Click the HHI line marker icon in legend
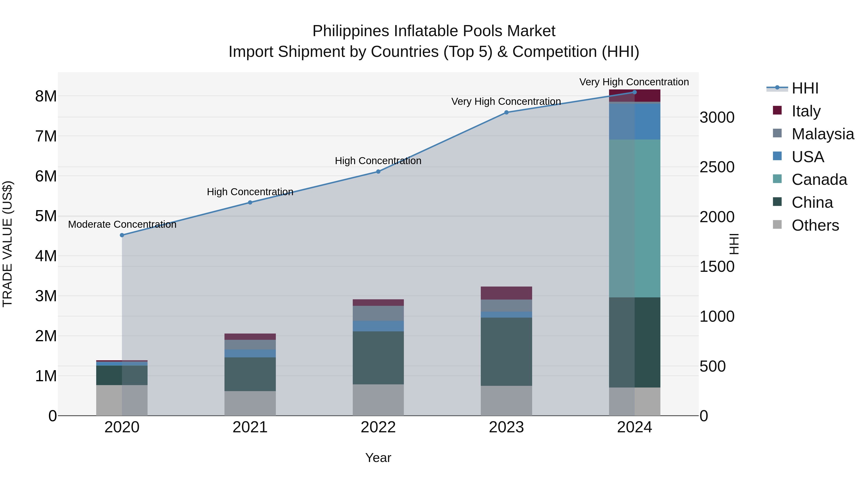 777,87
